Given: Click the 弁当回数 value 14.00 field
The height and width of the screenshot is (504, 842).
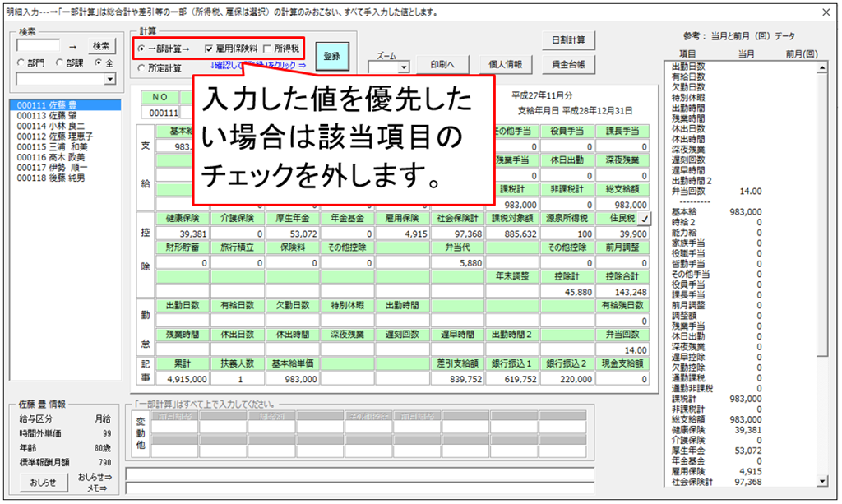Looking at the screenshot, I should point(622,350).
